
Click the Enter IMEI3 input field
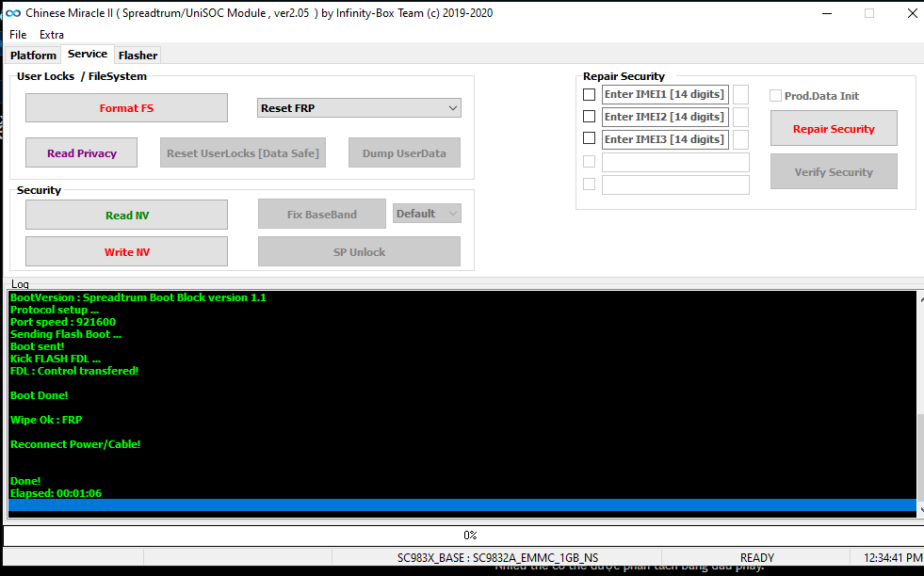pyautogui.click(x=665, y=139)
